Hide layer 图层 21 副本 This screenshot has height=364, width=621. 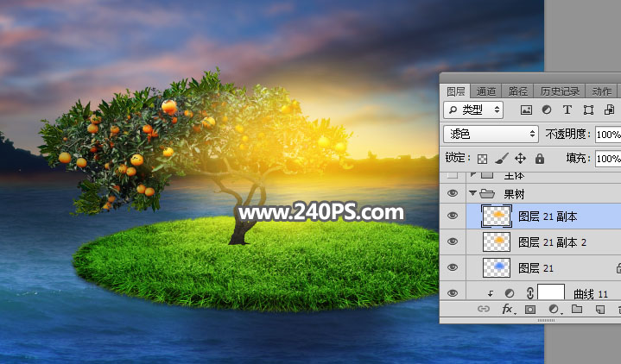453,216
